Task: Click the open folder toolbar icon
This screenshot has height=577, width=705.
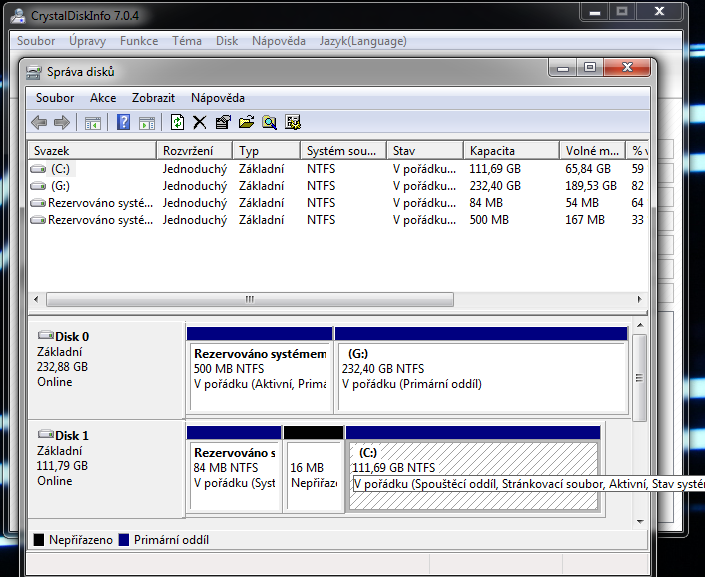Action: (x=246, y=123)
